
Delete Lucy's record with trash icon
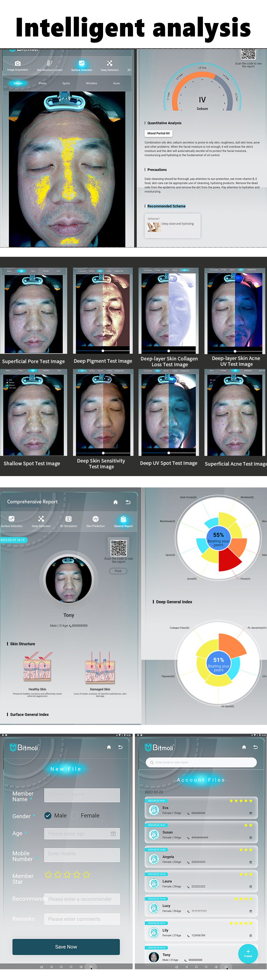[x=251, y=911]
